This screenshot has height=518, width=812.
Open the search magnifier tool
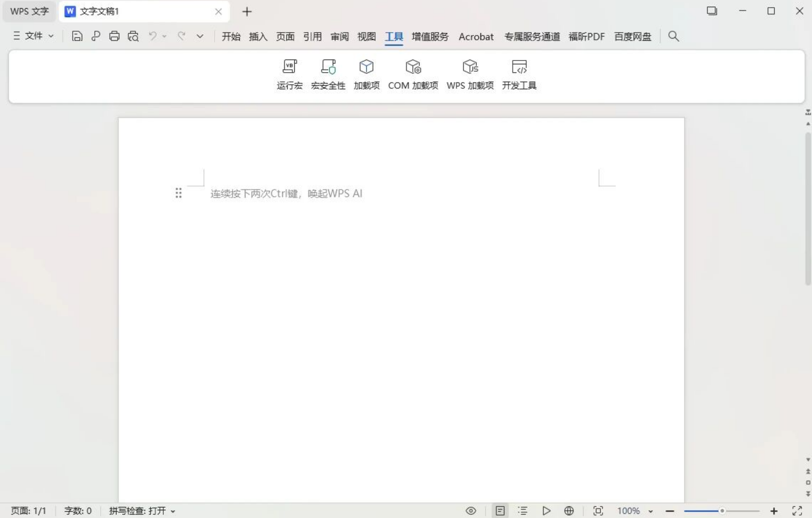tap(673, 36)
